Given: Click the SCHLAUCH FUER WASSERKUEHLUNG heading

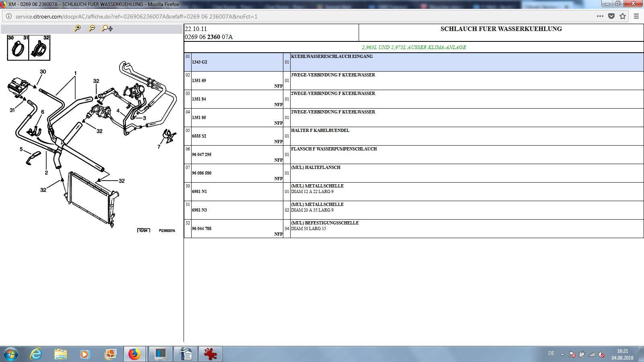Looking at the screenshot, I should tap(501, 29).
